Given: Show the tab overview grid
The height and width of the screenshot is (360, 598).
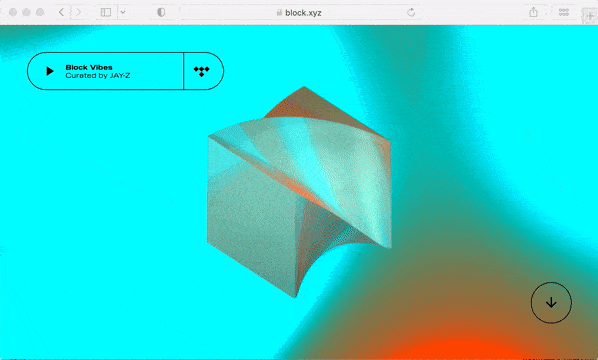Looking at the screenshot, I should coord(564,12).
